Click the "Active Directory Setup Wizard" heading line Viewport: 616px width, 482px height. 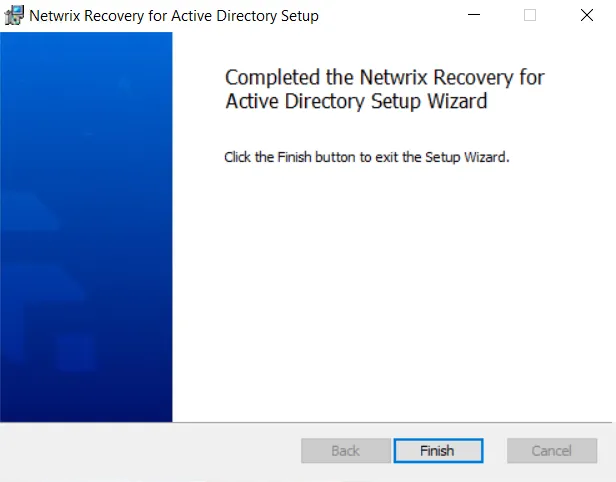[x=356, y=101]
